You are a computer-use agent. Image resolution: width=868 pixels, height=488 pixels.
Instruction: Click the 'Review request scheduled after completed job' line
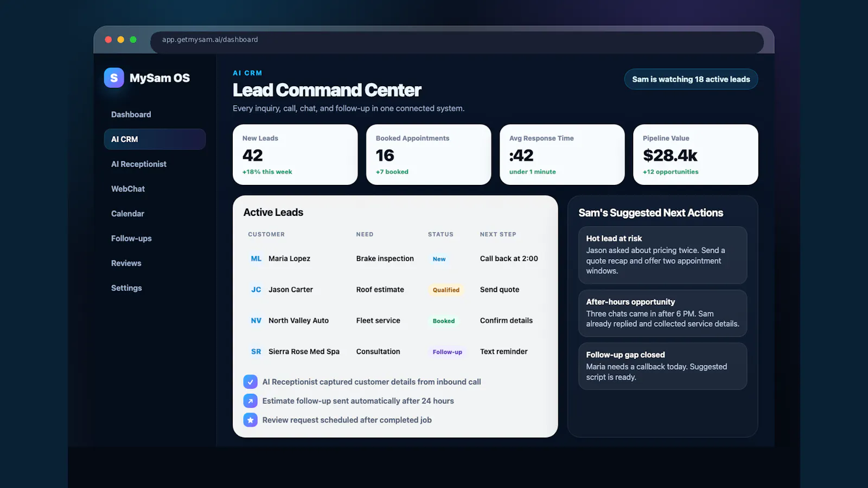tap(347, 420)
